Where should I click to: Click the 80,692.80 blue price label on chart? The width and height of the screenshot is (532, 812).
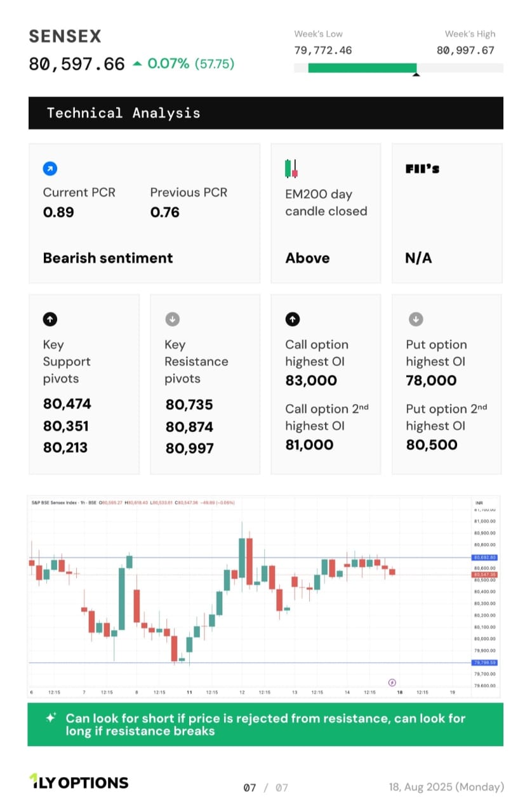click(x=484, y=558)
